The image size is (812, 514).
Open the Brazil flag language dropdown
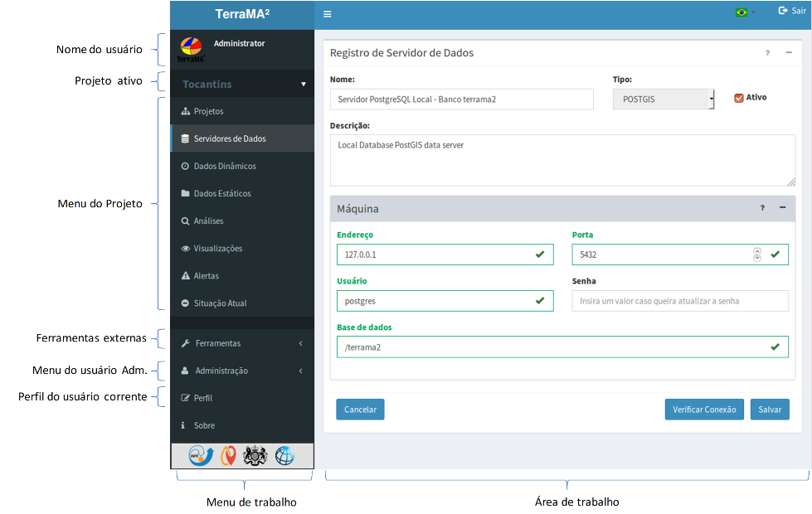(x=745, y=12)
